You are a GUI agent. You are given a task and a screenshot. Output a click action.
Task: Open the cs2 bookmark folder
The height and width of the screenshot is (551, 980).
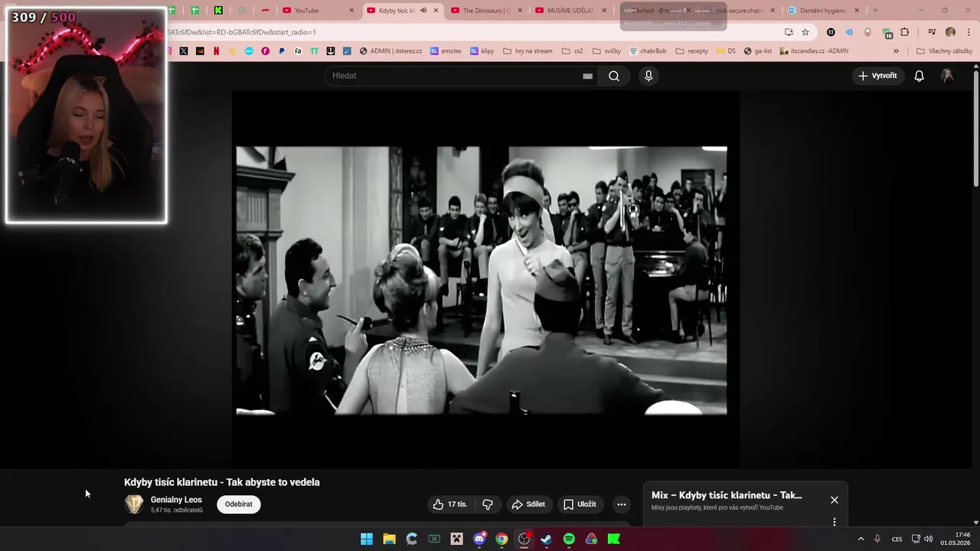572,51
